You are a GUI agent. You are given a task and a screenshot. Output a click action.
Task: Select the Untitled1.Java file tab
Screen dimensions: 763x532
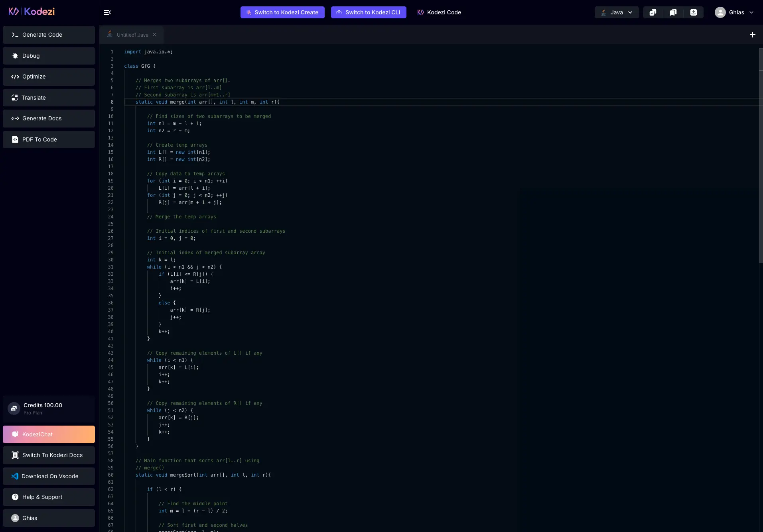coord(132,35)
